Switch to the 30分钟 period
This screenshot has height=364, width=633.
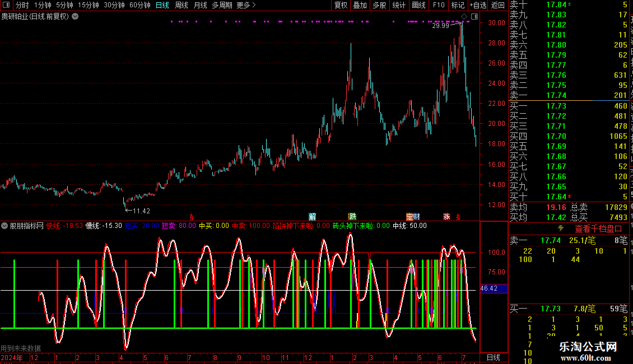[x=114, y=5]
